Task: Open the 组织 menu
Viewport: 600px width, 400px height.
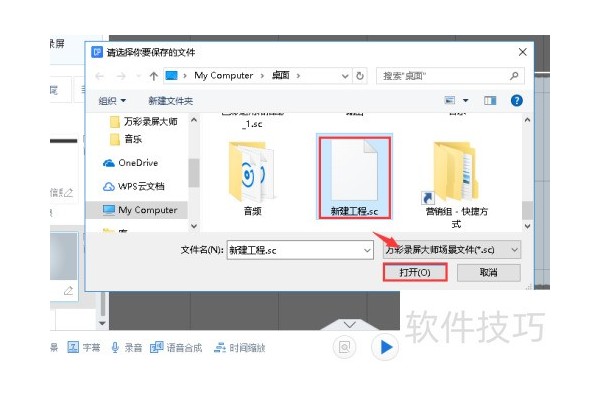Action: pos(112,101)
